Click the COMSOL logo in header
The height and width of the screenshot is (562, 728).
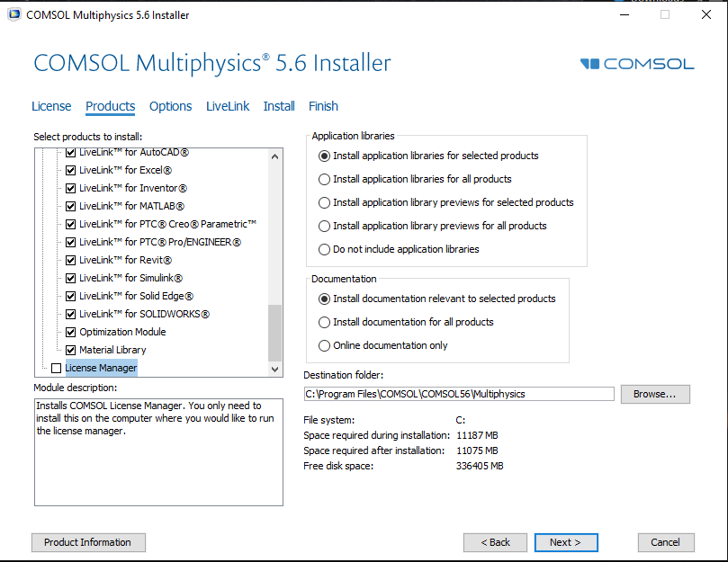point(637,64)
